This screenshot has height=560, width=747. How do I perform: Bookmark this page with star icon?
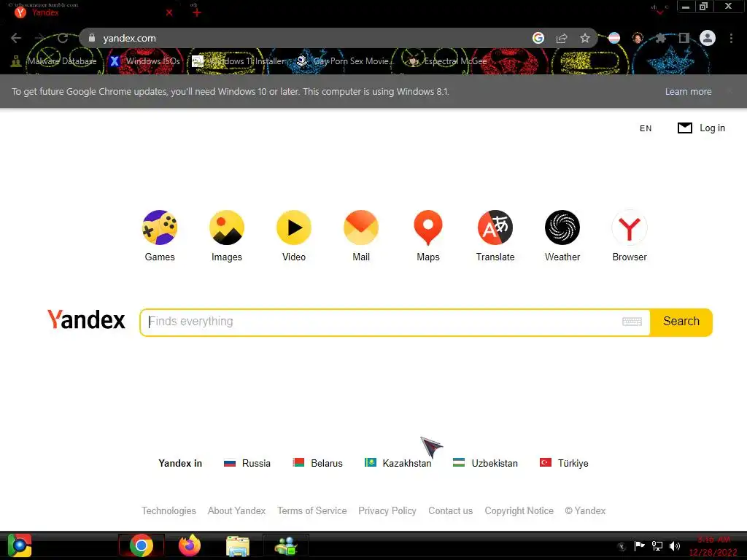pos(585,38)
